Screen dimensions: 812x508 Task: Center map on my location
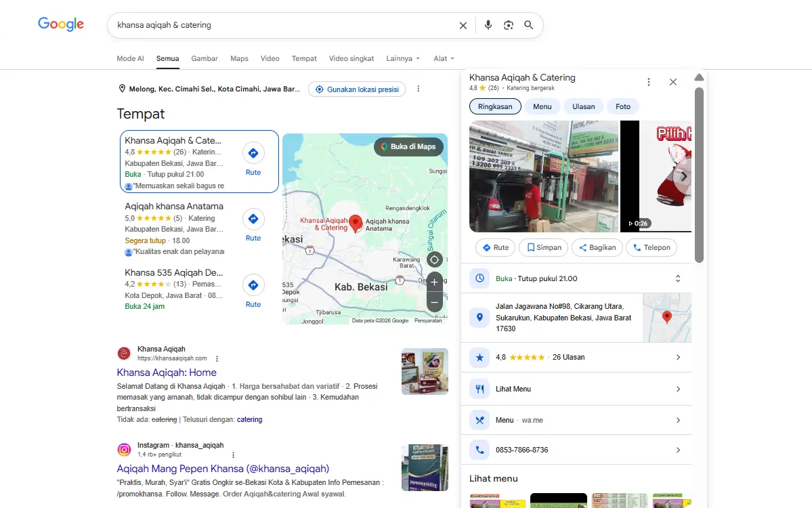tap(435, 260)
